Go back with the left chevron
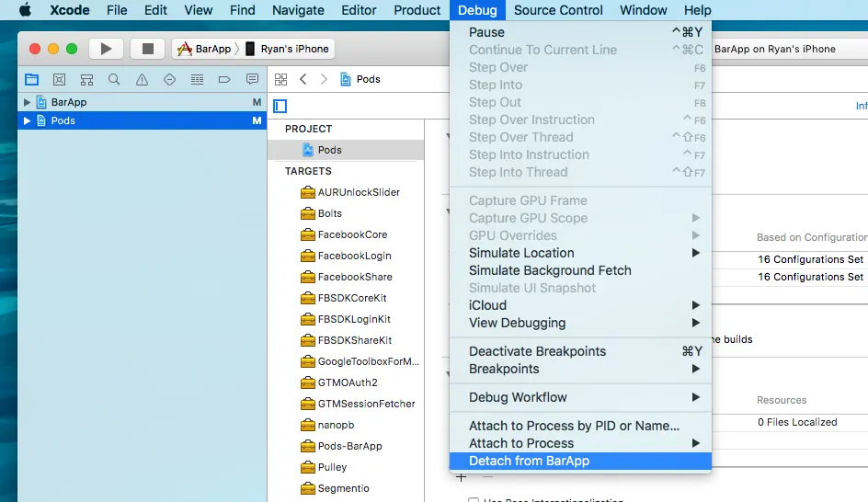The image size is (868, 502). (303, 79)
